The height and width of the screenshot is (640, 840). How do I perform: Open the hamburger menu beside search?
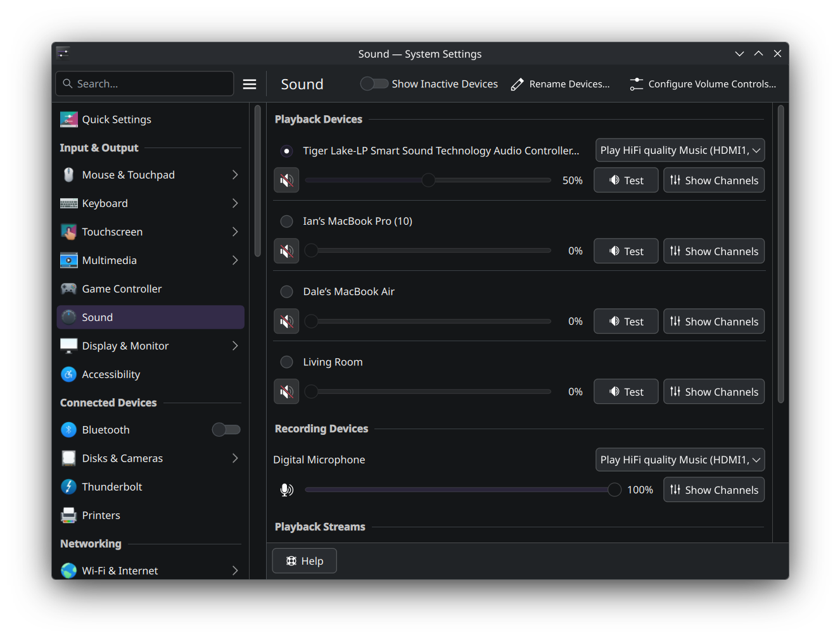coord(250,84)
